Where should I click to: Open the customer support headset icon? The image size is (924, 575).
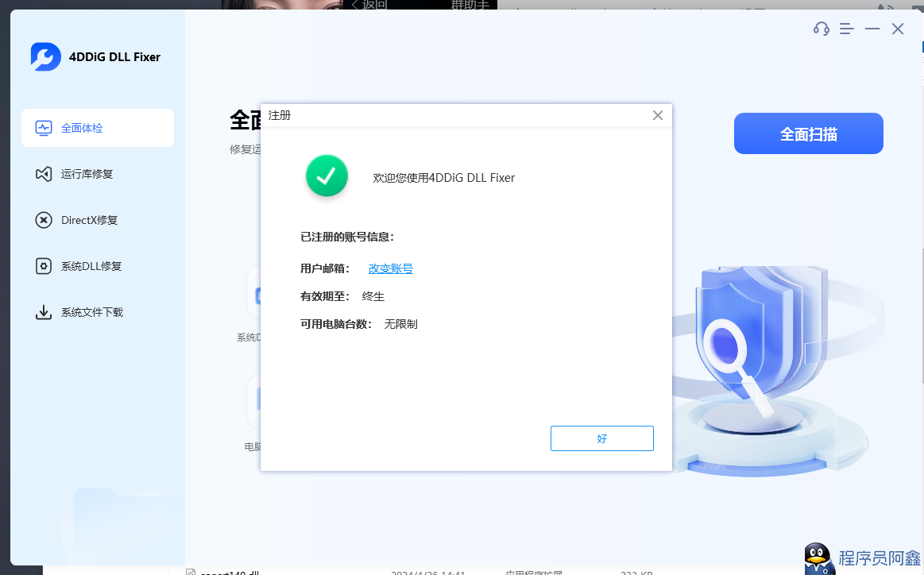click(x=821, y=29)
